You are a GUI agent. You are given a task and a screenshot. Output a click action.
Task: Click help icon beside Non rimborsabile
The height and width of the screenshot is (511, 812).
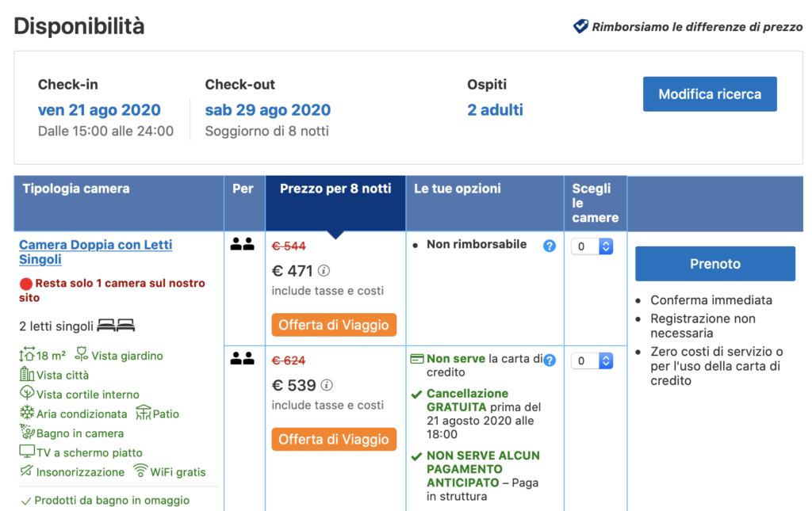550,246
